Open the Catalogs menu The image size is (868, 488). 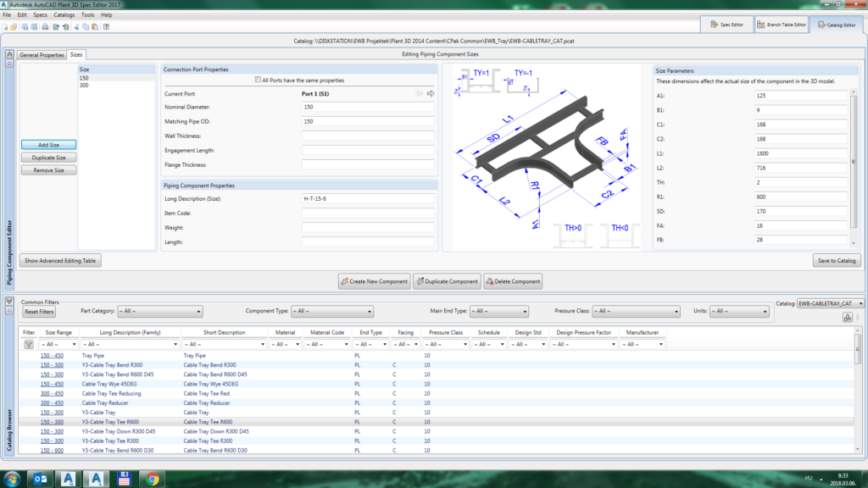64,15
